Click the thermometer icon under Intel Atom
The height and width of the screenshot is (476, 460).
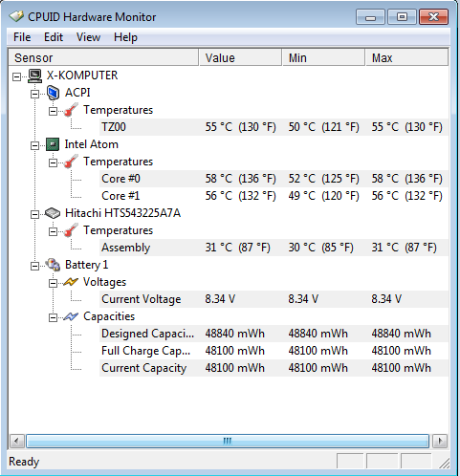tap(71, 162)
